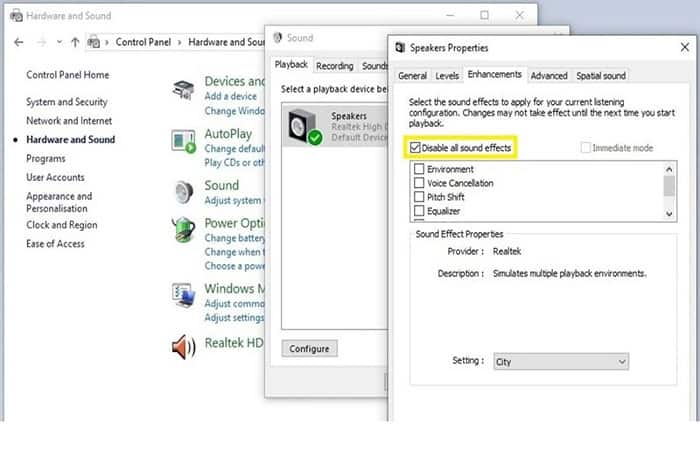Click the Sound window title icon
Image resolution: width=700 pixels, height=450 pixels.
click(x=278, y=38)
